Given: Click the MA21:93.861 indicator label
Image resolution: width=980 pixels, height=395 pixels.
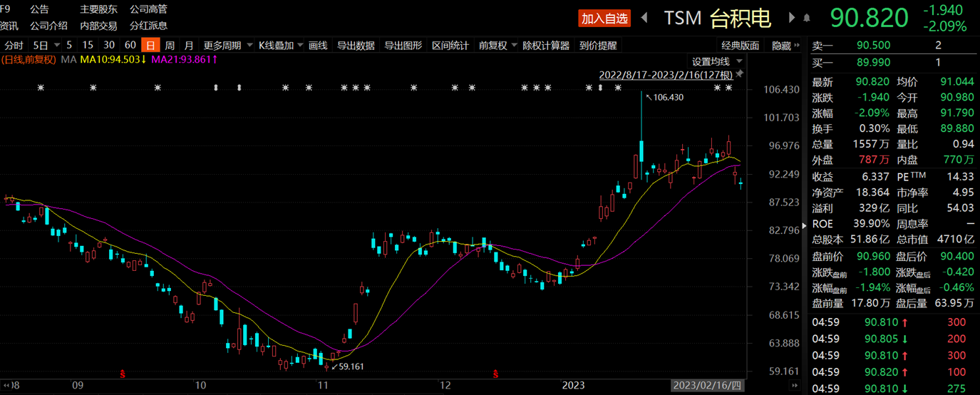Looking at the screenshot, I should [x=185, y=59].
